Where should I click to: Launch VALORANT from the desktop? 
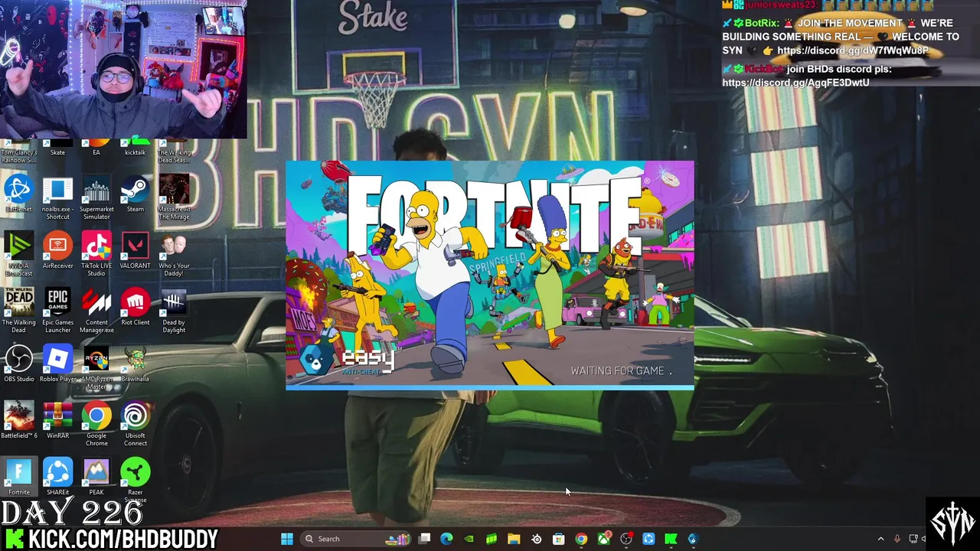tap(135, 250)
